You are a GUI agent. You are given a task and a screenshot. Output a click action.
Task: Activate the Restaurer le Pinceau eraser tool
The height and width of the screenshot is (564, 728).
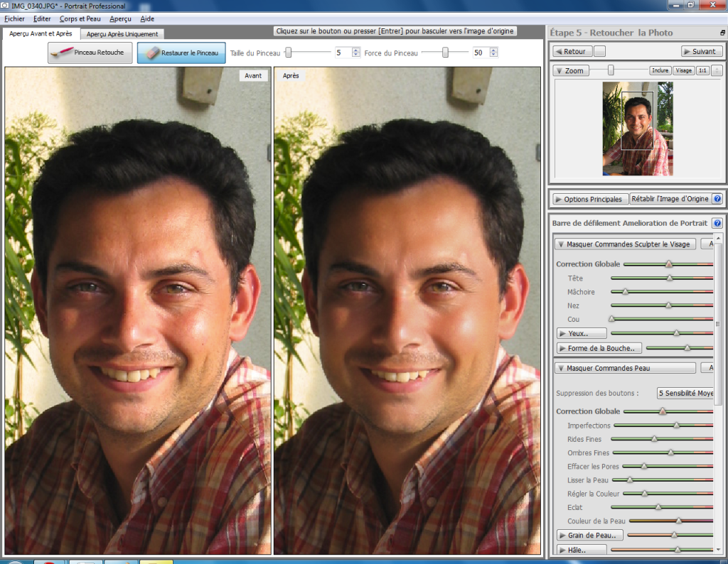click(x=181, y=53)
